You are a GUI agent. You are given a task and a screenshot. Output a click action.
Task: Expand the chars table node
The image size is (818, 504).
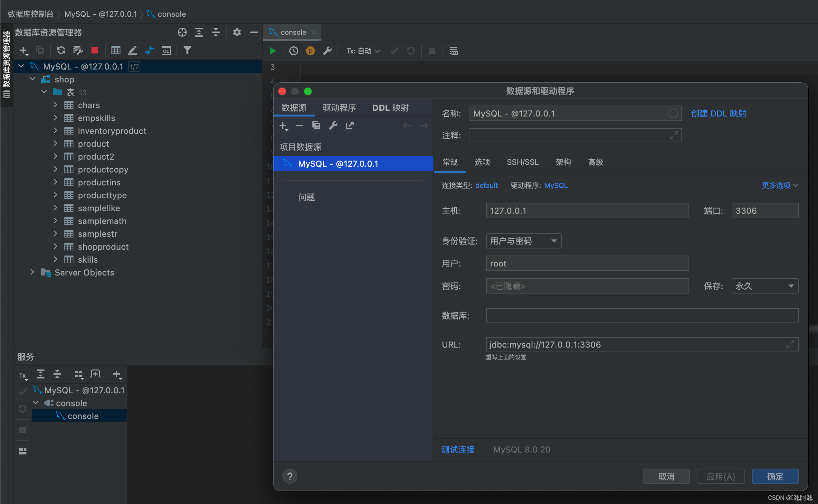click(x=55, y=105)
